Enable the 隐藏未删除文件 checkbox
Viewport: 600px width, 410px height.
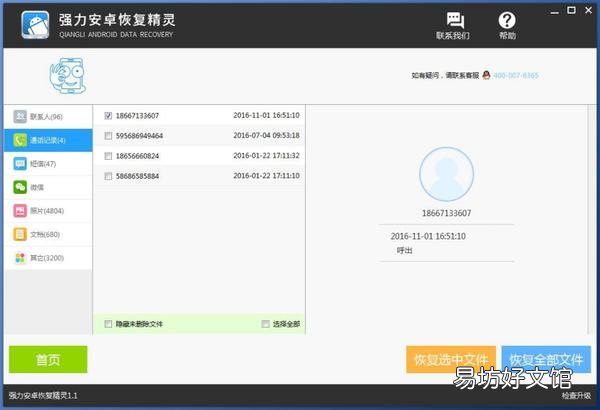pyautogui.click(x=108, y=324)
